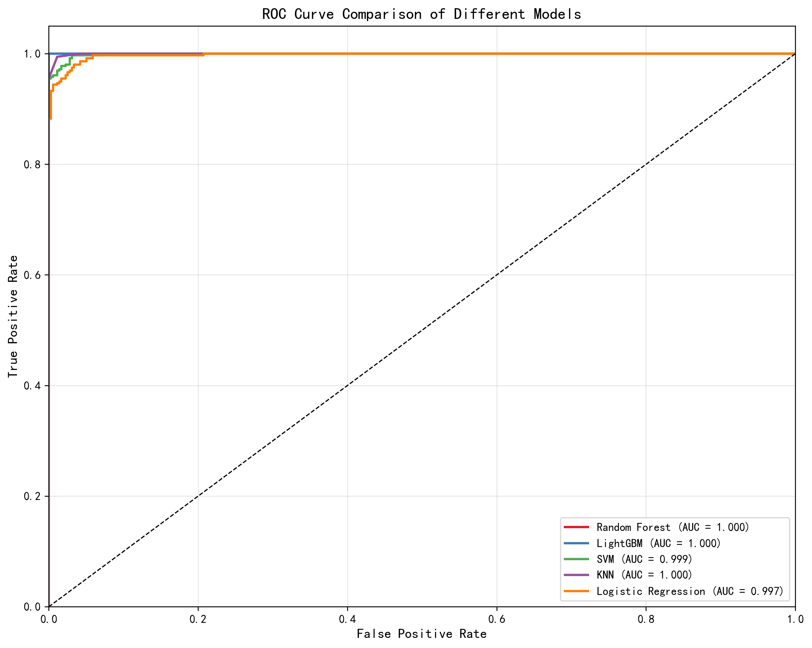The height and width of the screenshot is (648, 812).
Task: Click the 0.8 tick on the x-axis
Action: coord(646,619)
